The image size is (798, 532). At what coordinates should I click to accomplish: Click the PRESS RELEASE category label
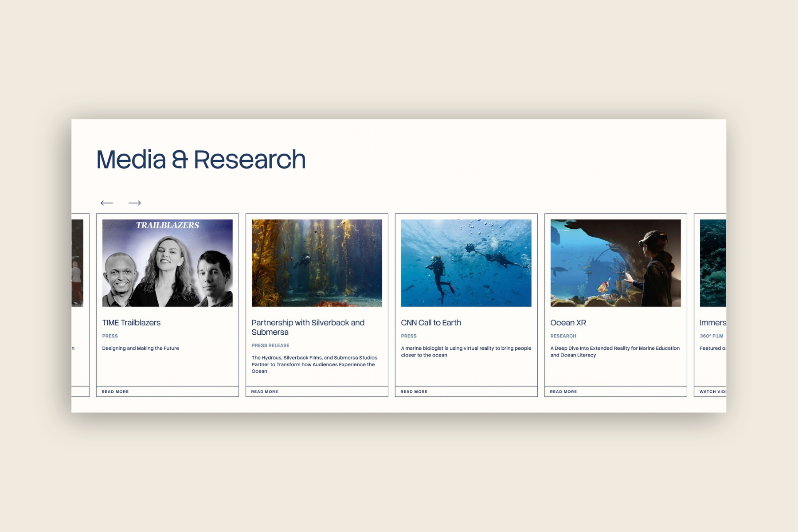(270, 345)
